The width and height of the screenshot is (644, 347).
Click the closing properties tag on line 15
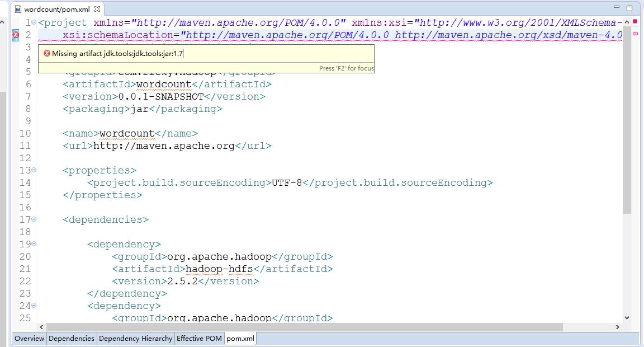(102, 195)
